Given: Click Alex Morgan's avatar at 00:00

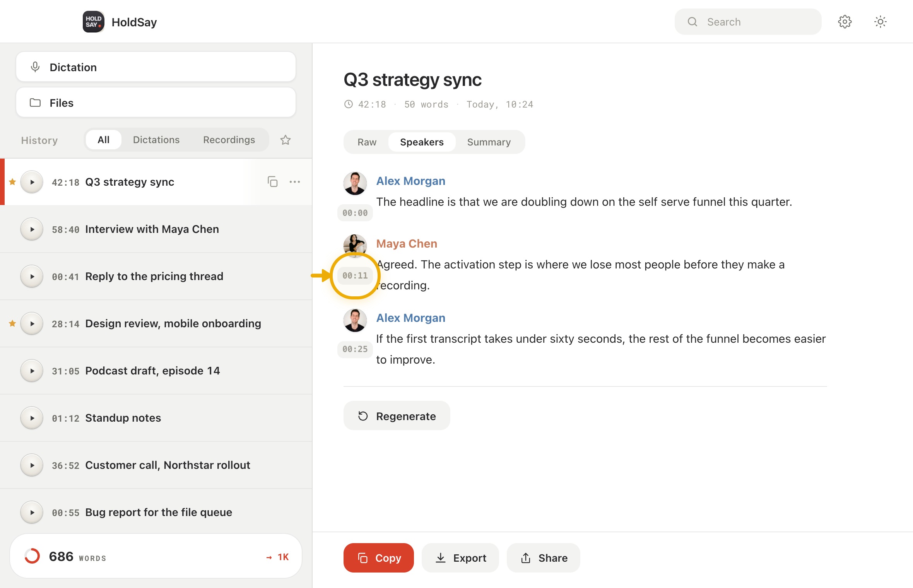Looking at the screenshot, I should tap(355, 183).
